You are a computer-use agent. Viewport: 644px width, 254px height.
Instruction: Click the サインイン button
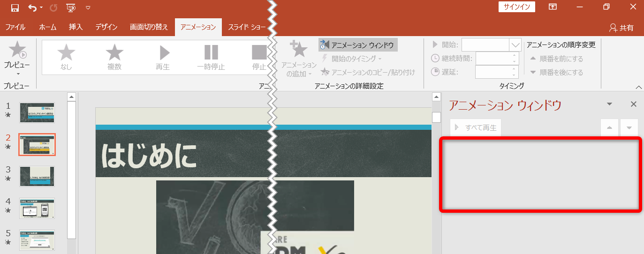tap(516, 7)
